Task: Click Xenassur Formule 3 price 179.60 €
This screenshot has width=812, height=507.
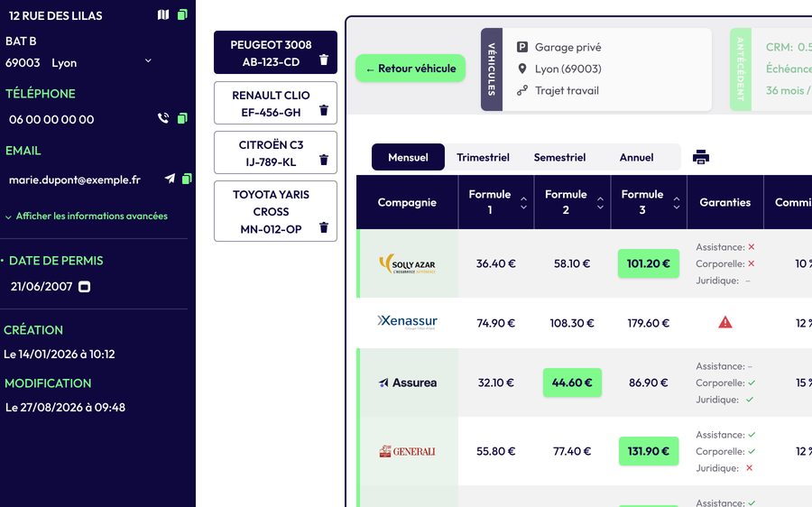Action: (649, 323)
